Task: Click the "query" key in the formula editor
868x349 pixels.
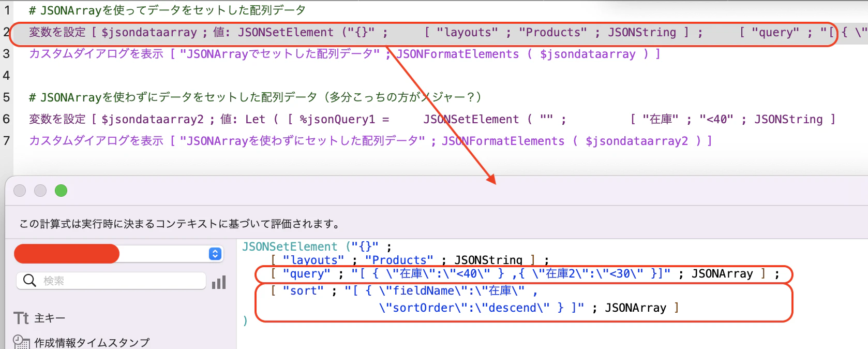Action: (306, 273)
